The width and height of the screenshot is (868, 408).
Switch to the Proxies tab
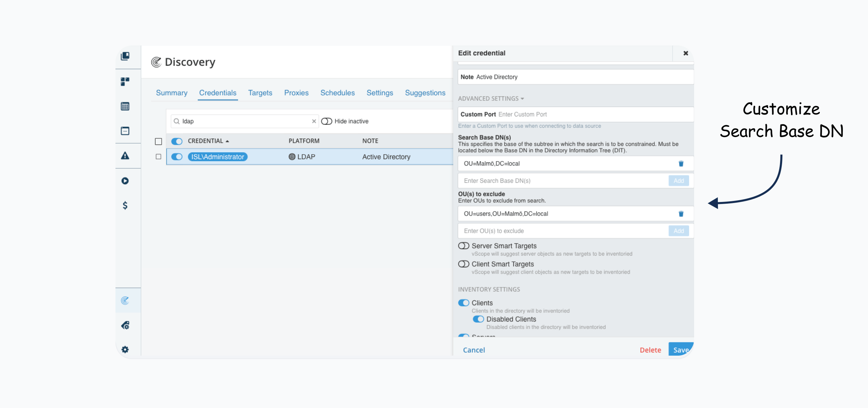(x=296, y=93)
